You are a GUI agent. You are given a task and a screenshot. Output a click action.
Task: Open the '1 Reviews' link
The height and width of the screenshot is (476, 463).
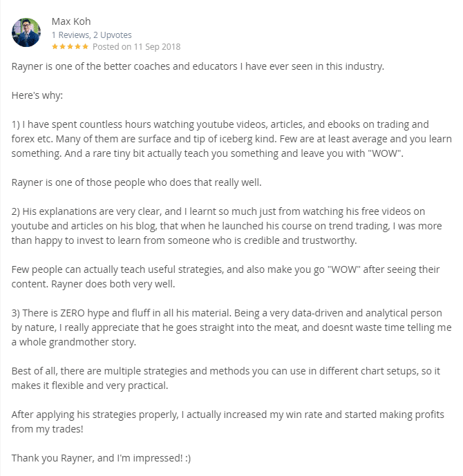point(70,35)
